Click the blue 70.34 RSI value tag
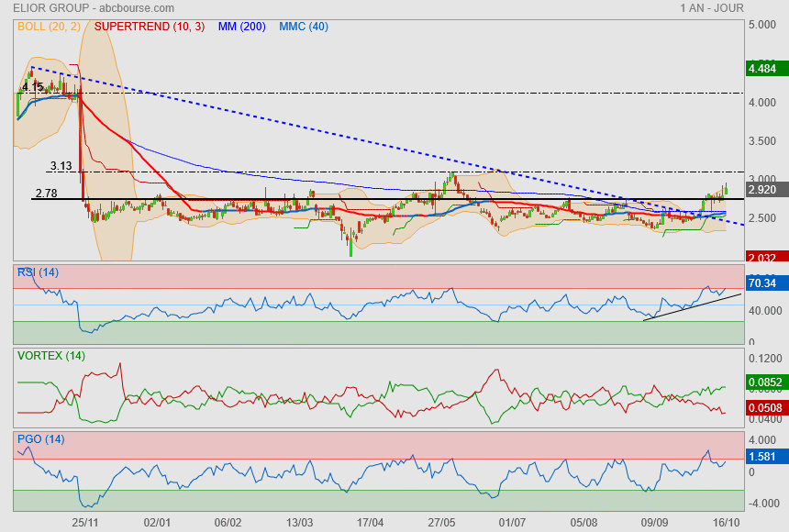Viewport: 789px width, 532px height. pos(762,283)
